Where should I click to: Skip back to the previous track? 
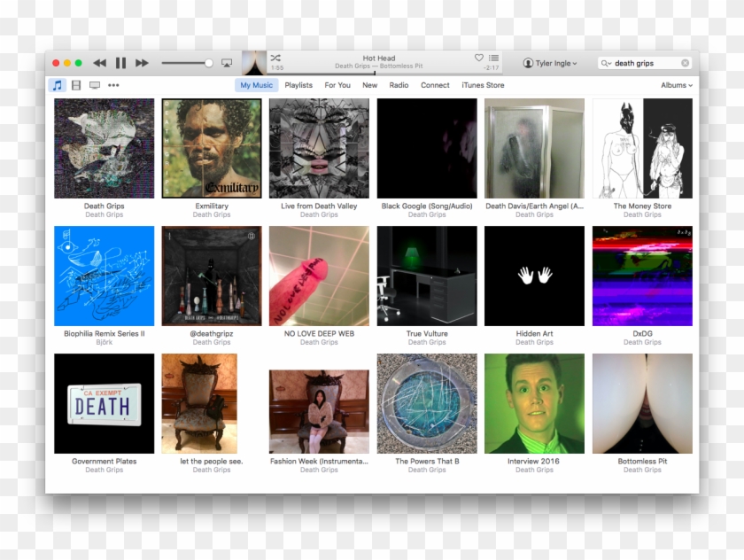(99, 63)
